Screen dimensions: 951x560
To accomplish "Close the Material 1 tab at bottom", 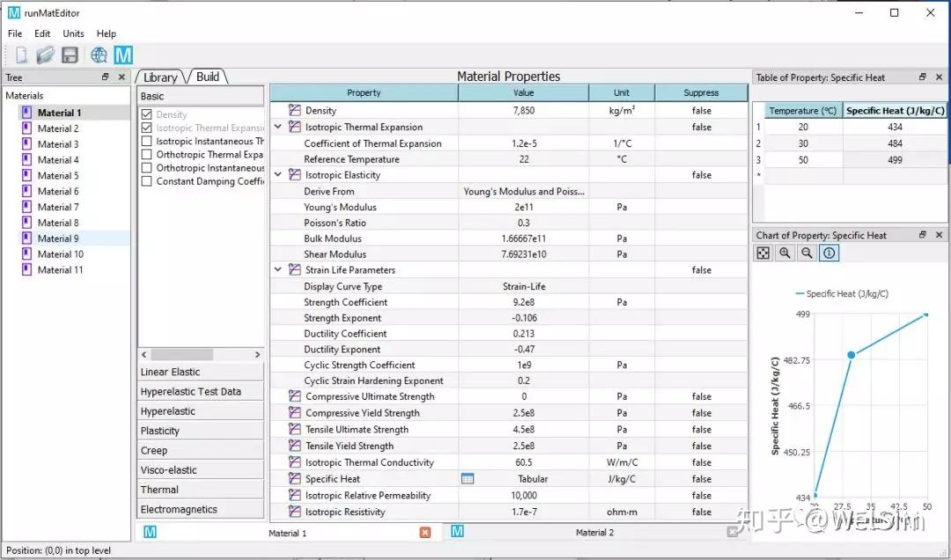I will (x=426, y=532).
